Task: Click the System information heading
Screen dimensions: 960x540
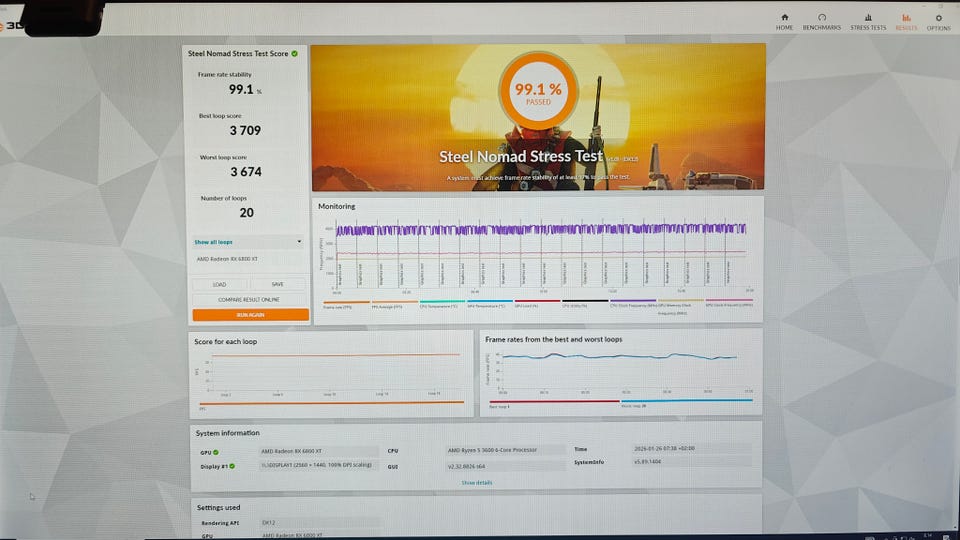Action: (227, 433)
